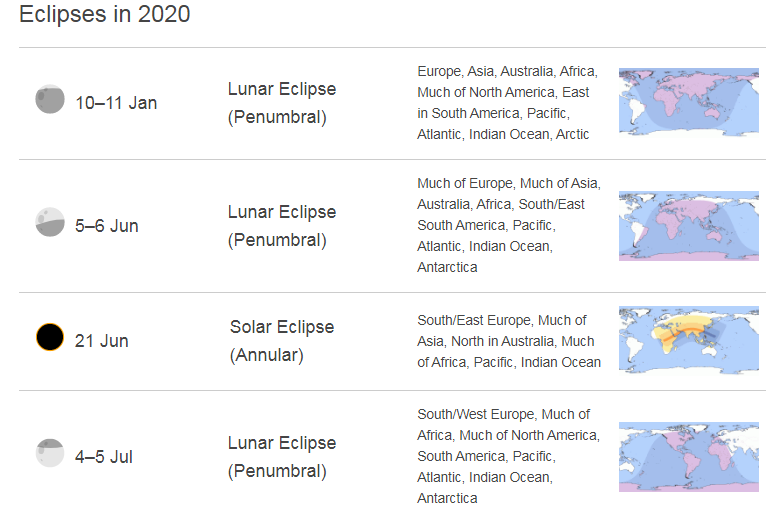Screen dimensions: 777x530
Task: Select the 10–11 Jan date link
Action: point(116,103)
